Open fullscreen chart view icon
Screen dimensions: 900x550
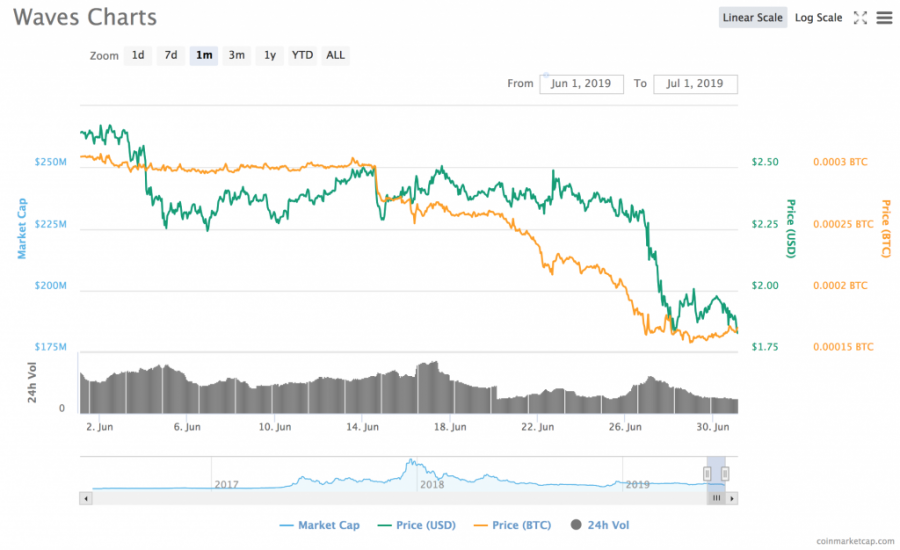[860, 18]
